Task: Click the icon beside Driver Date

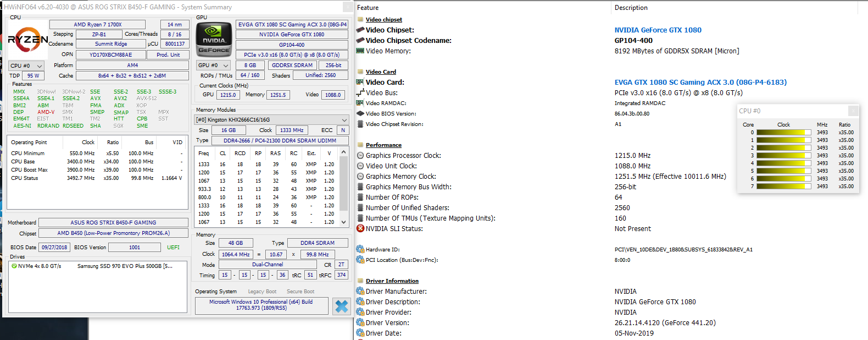Action: (360, 333)
